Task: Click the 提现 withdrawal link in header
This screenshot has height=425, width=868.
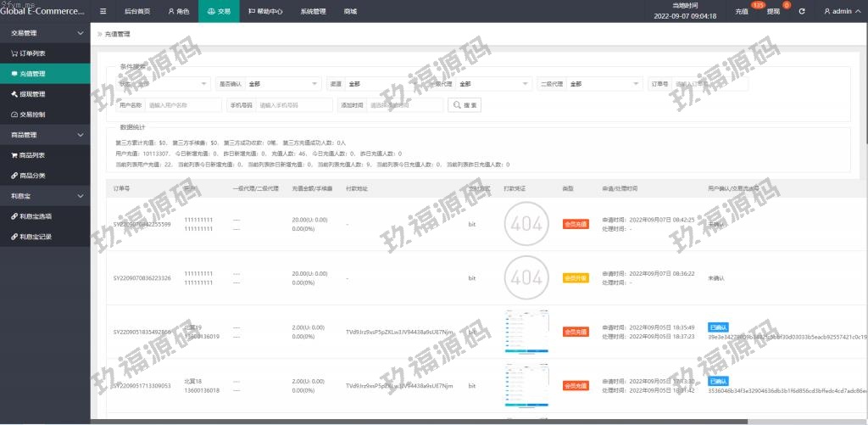Action: click(x=773, y=12)
